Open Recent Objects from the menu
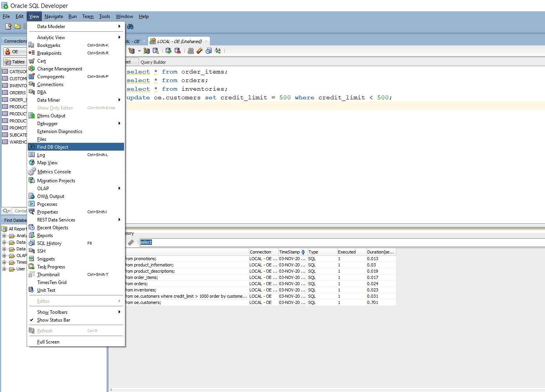The height and width of the screenshot is (392, 545). coord(76,228)
